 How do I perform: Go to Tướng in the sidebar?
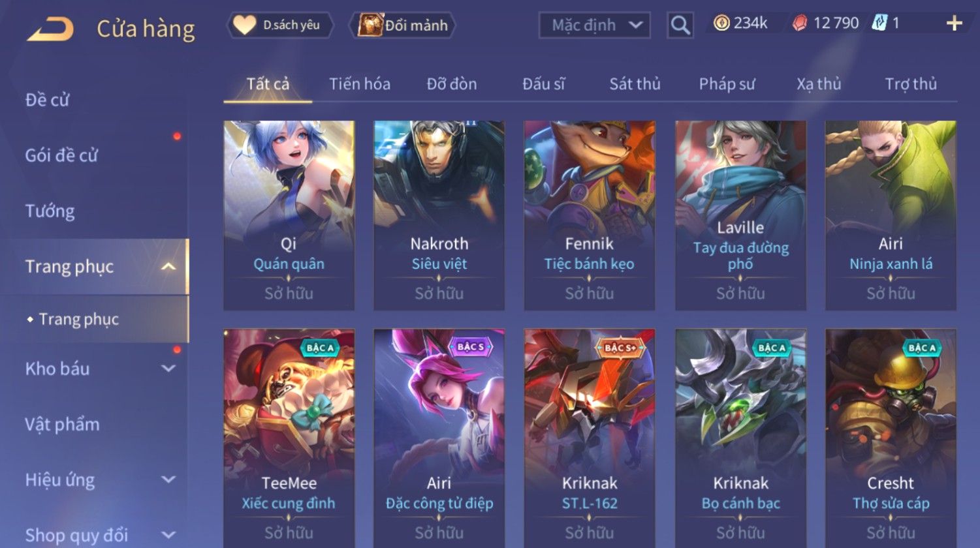point(50,211)
